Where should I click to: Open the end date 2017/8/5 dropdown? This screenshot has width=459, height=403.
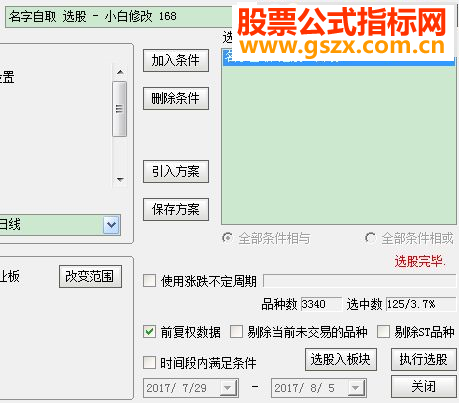[356, 388]
